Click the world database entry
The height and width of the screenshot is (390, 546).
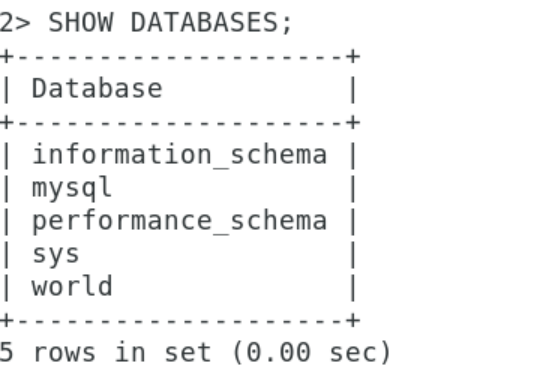point(72,286)
